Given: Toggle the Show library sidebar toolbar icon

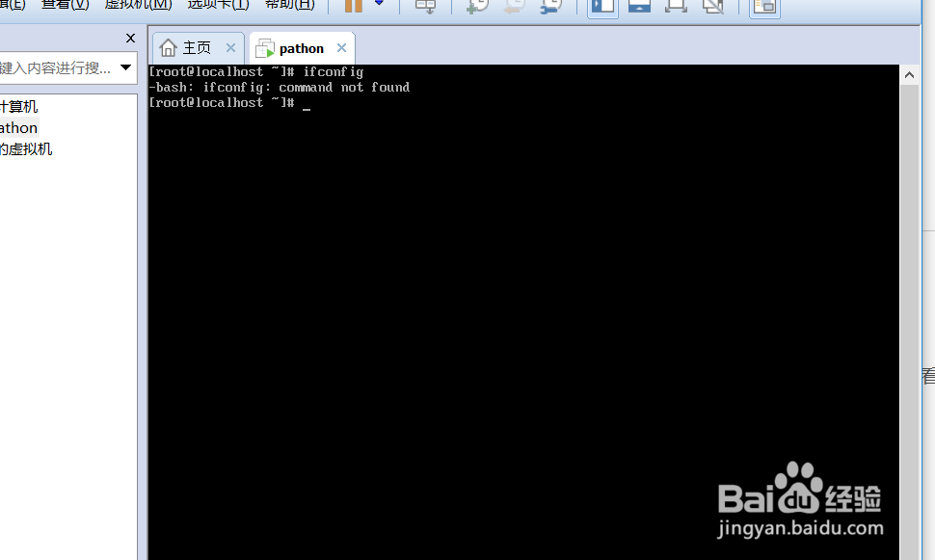Looking at the screenshot, I should tap(602, 7).
